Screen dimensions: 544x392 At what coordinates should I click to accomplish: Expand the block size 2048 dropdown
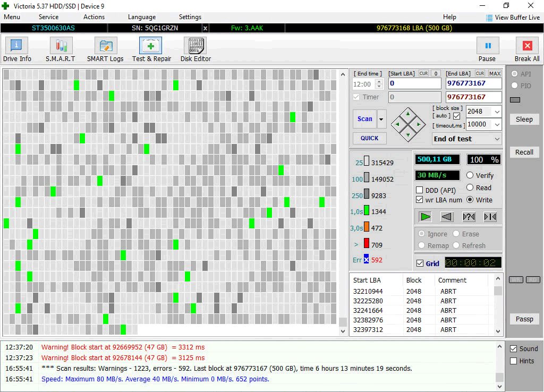(497, 112)
